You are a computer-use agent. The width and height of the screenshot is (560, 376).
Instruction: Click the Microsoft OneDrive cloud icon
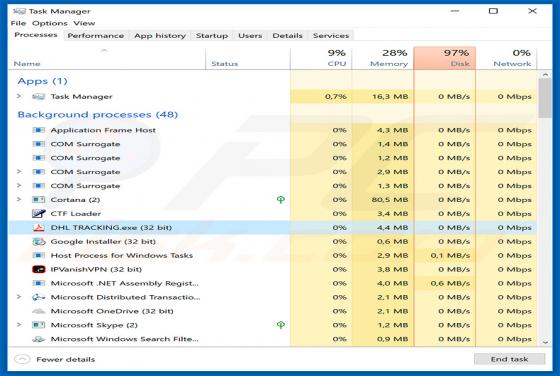39,311
